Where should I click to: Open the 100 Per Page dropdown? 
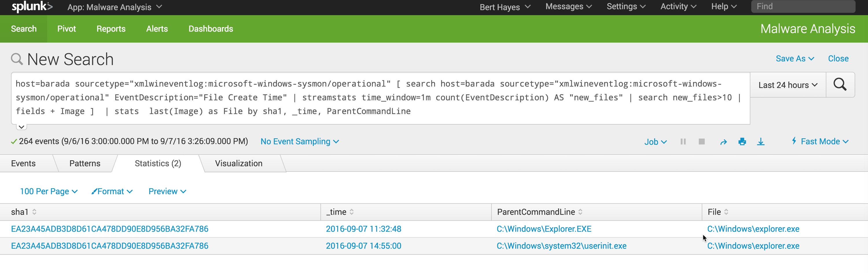tap(49, 191)
